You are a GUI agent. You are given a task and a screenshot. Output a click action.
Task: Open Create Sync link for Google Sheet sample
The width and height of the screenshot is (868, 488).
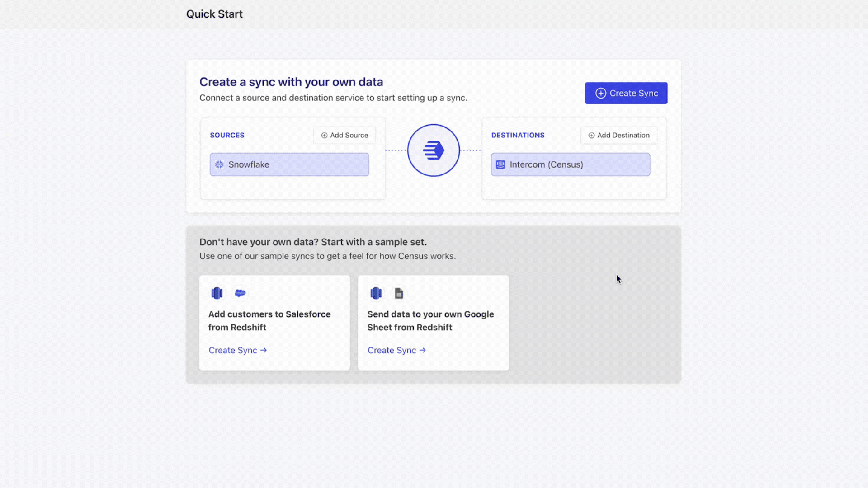(396, 350)
